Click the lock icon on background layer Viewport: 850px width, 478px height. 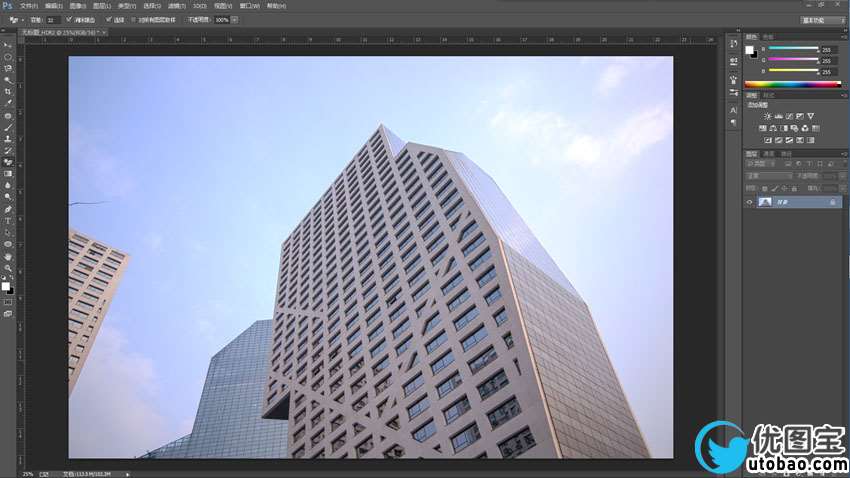coord(832,202)
